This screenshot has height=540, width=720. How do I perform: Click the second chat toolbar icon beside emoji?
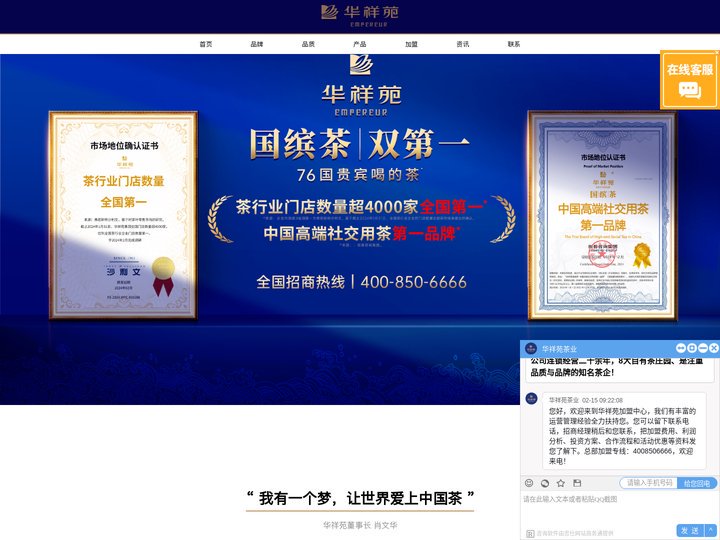545,483
